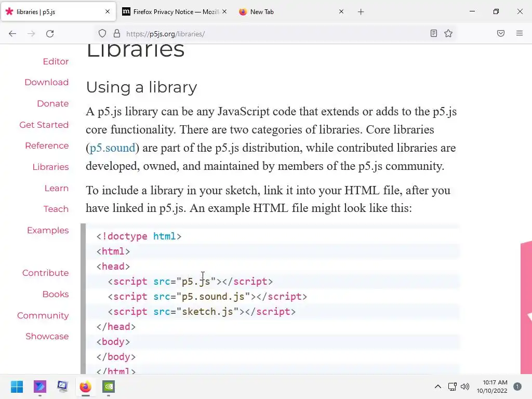Click the site security padlock icon
This screenshot has width=532, height=399.
(x=117, y=34)
